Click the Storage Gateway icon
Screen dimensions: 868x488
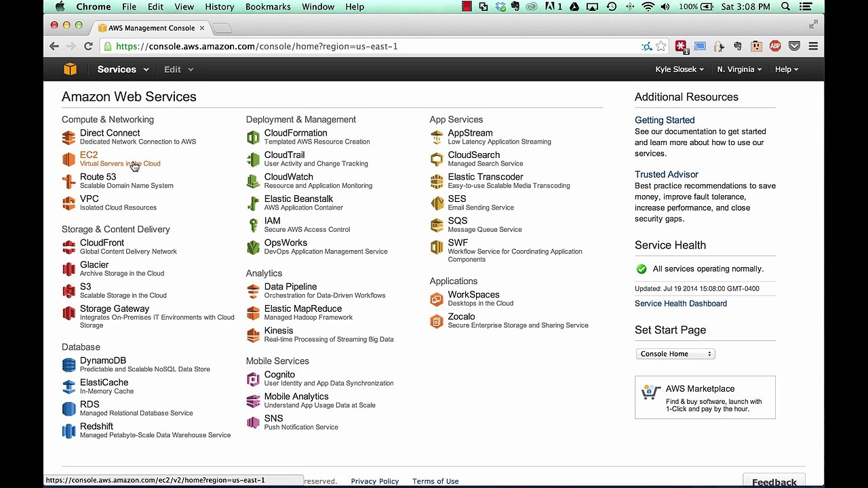coord(68,313)
